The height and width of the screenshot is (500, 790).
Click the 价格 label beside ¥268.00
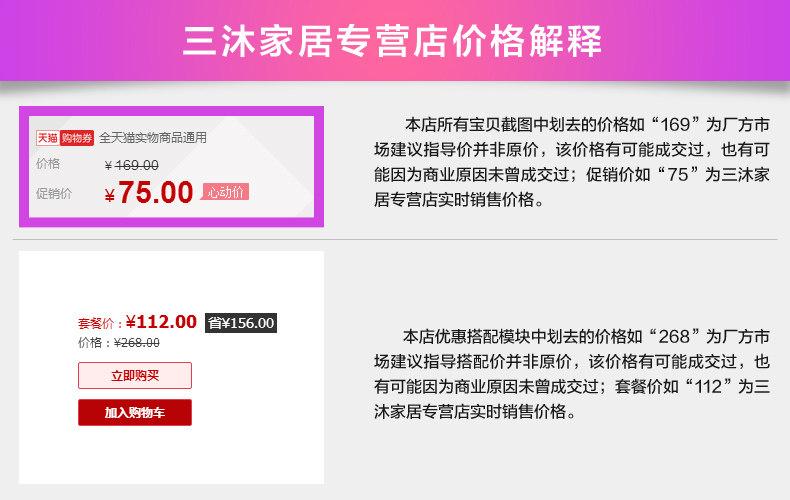click(94, 342)
